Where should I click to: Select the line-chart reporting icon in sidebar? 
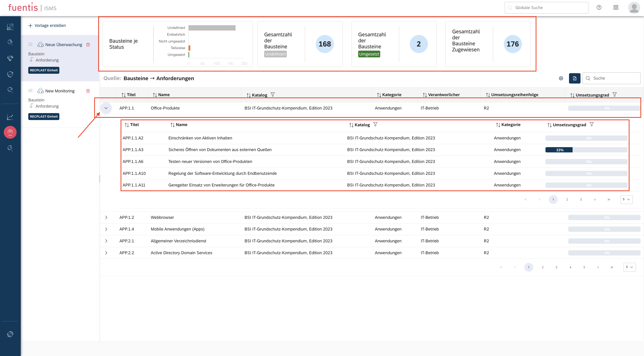[10, 117]
